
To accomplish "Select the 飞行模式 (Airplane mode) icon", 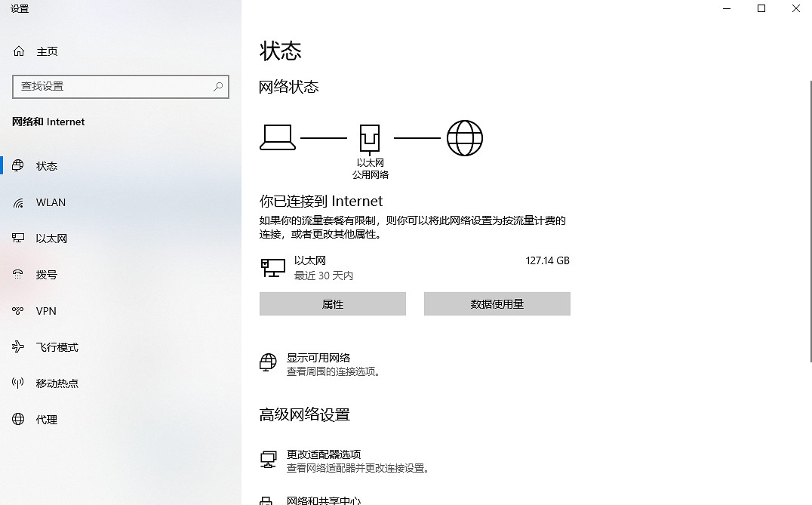I will pyautogui.click(x=19, y=346).
